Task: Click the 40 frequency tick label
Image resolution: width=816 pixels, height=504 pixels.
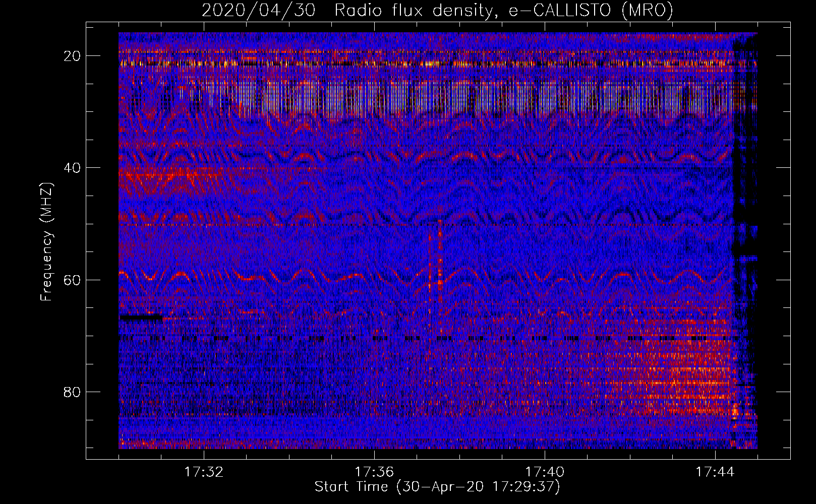Action: click(x=73, y=168)
